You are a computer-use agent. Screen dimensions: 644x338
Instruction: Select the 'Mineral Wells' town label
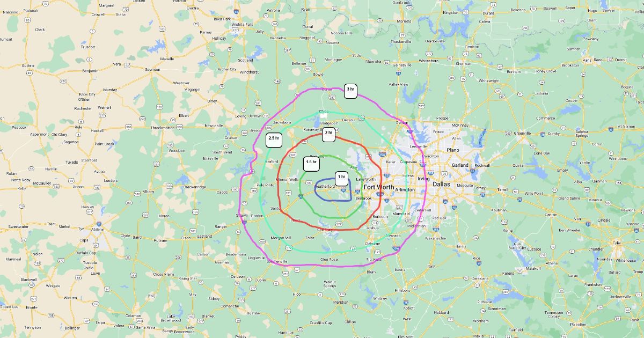[x=287, y=179]
